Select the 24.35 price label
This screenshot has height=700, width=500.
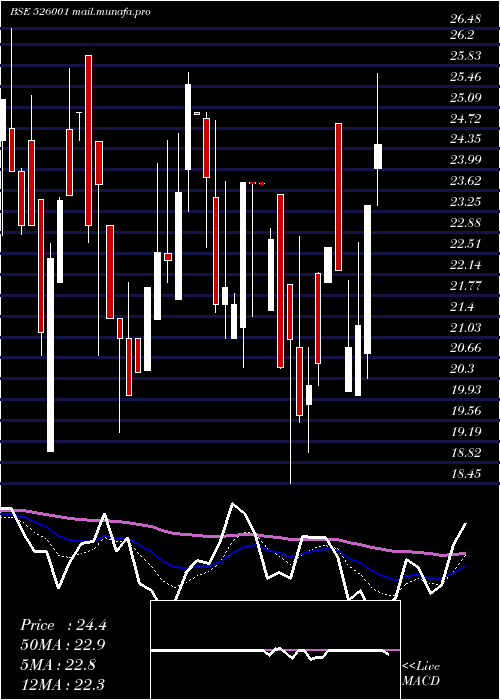466,139
